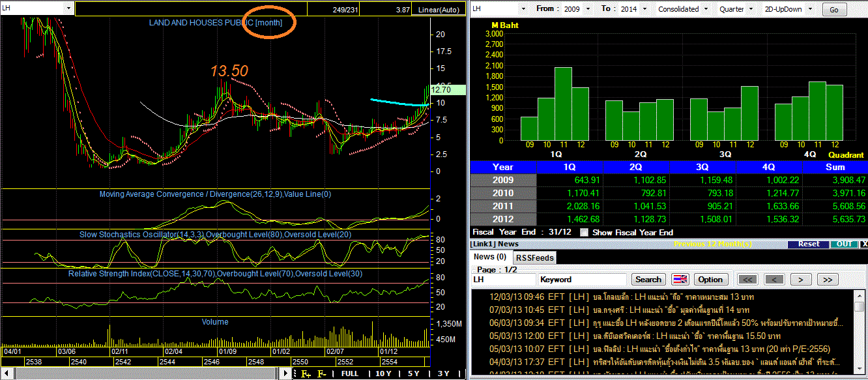This screenshot has width=868, height=380.
Task: Click the Sum column header
Action: [x=835, y=167]
